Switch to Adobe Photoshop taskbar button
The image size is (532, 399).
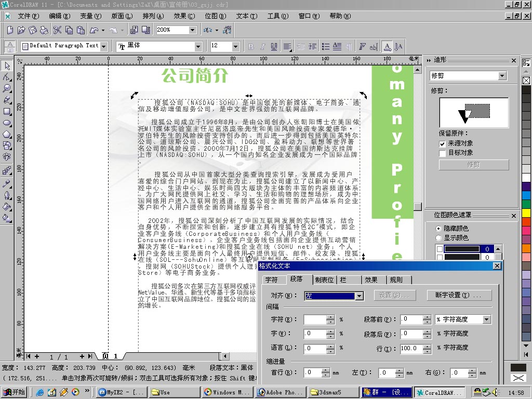(281, 392)
